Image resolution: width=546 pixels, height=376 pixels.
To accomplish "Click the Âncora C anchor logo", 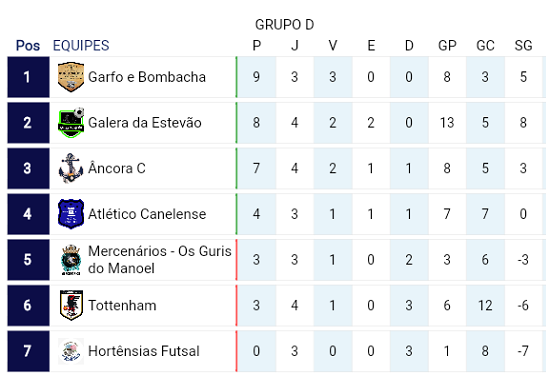I will coord(71,168).
